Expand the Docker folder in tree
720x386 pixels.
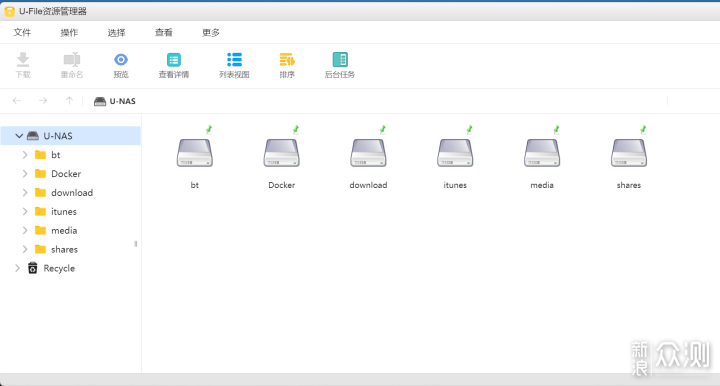(25, 173)
